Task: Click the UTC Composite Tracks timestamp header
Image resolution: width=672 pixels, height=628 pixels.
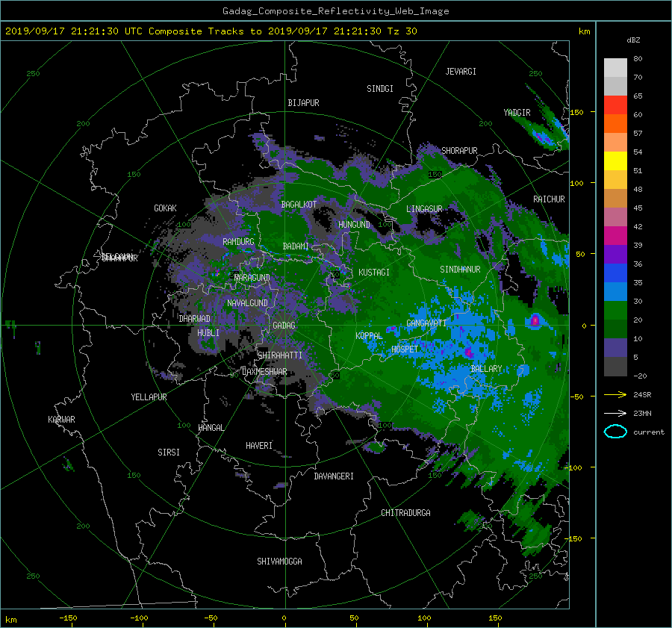Action: click(211, 31)
